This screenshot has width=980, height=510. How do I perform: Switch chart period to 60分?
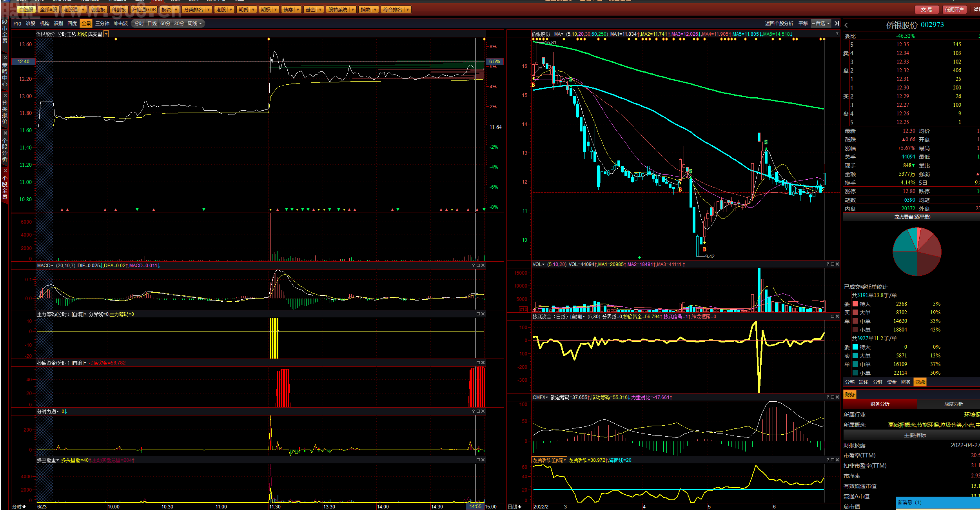pyautogui.click(x=165, y=24)
